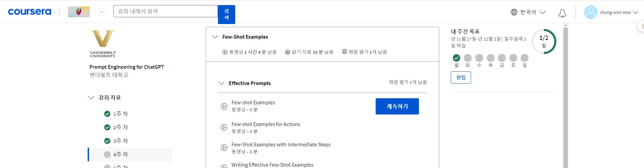Image resolution: width=644 pixels, height=168 pixels.
Task: Open 2주 차 course week
Action: click(x=120, y=127)
